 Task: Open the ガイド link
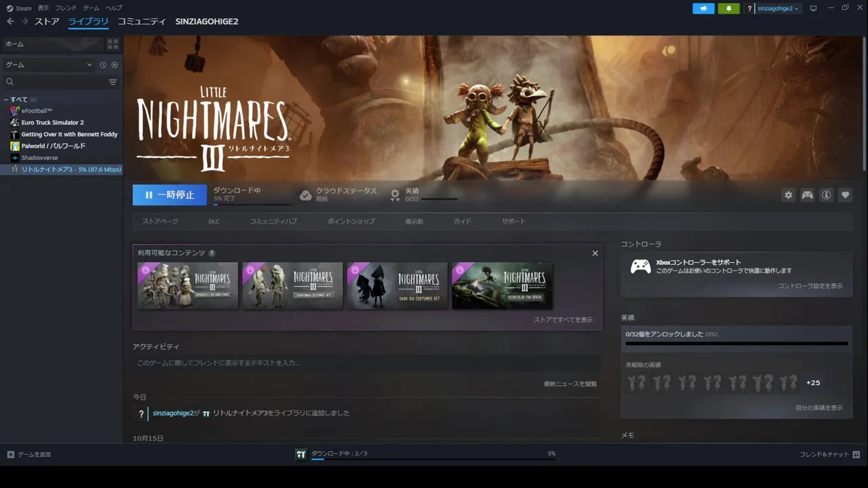point(462,222)
